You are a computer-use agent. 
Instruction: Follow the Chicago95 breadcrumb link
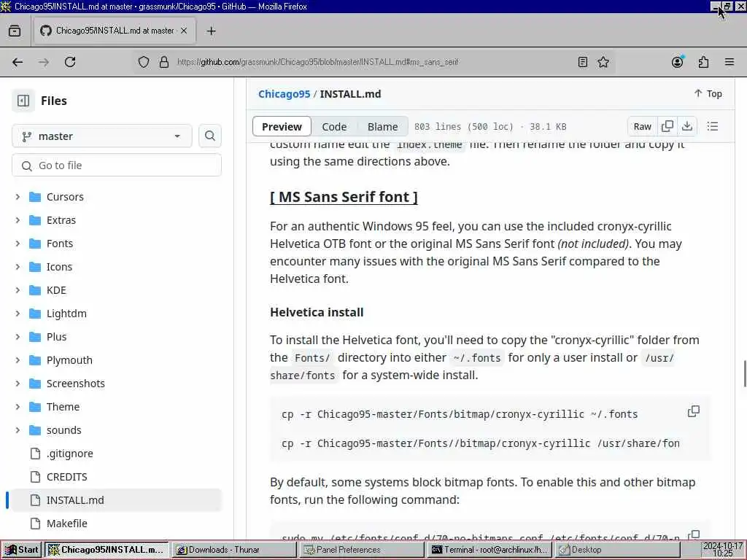284,94
